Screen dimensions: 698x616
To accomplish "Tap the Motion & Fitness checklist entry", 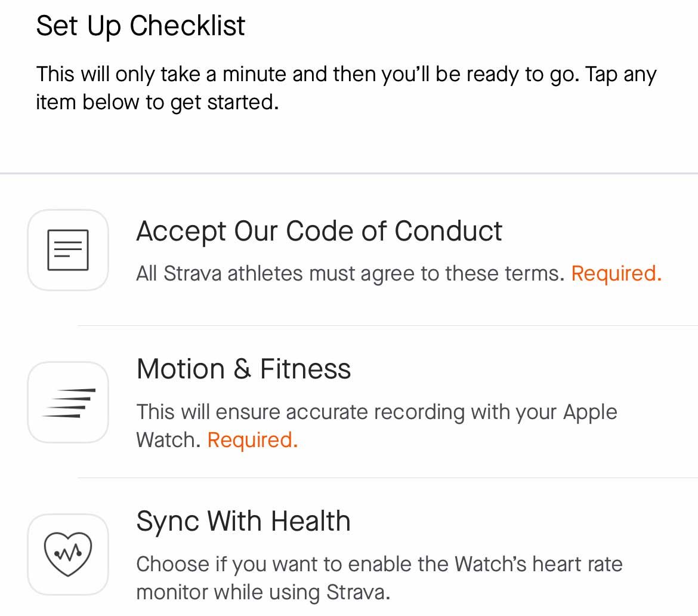I will pyautogui.click(x=244, y=369).
